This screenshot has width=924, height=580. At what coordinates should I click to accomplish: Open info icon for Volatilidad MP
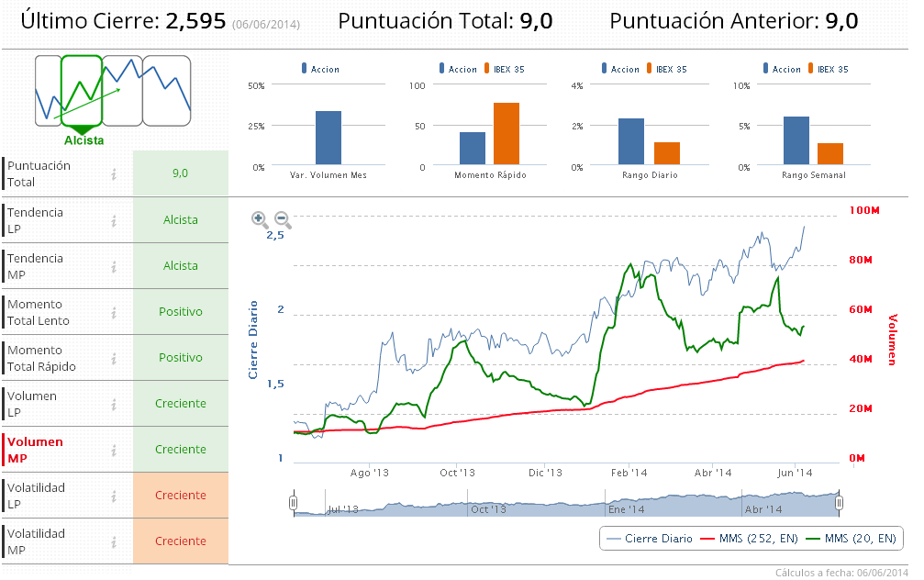click(114, 542)
